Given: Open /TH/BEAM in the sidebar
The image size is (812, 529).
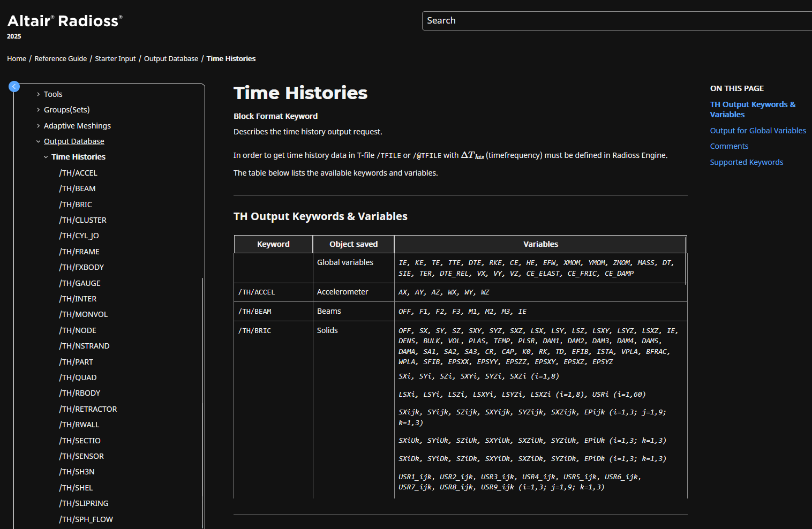Looking at the screenshot, I should 77,188.
